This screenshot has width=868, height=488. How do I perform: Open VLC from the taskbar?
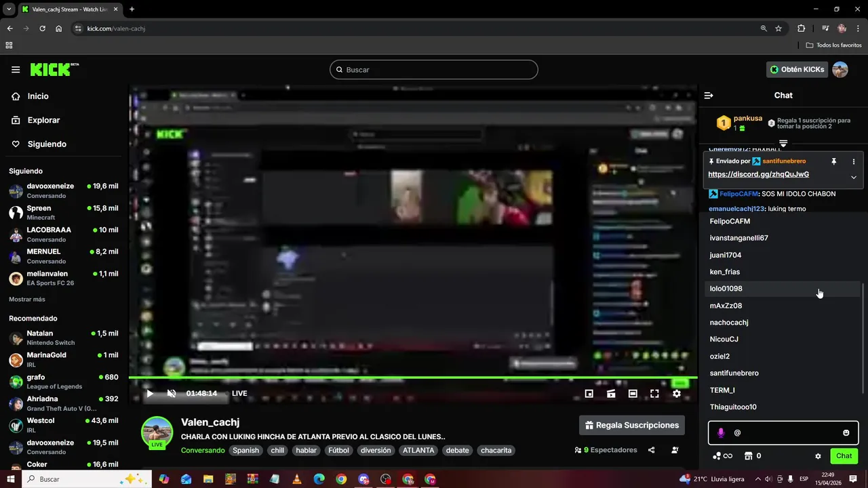tap(296, 479)
